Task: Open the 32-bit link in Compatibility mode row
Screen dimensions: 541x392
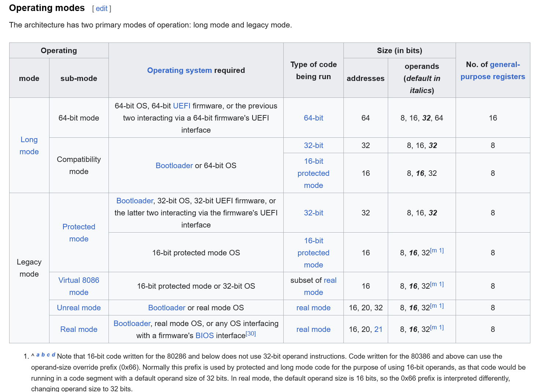Action: click(x=313, y=145)
